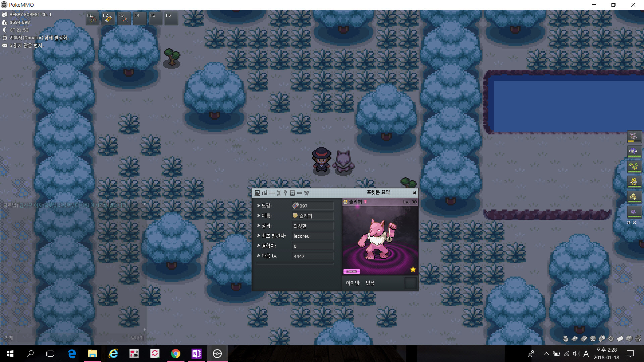Open the stats tab bar-chart icon
The width and height of the screenshot is (644, 362).
(x=265, y=193)
